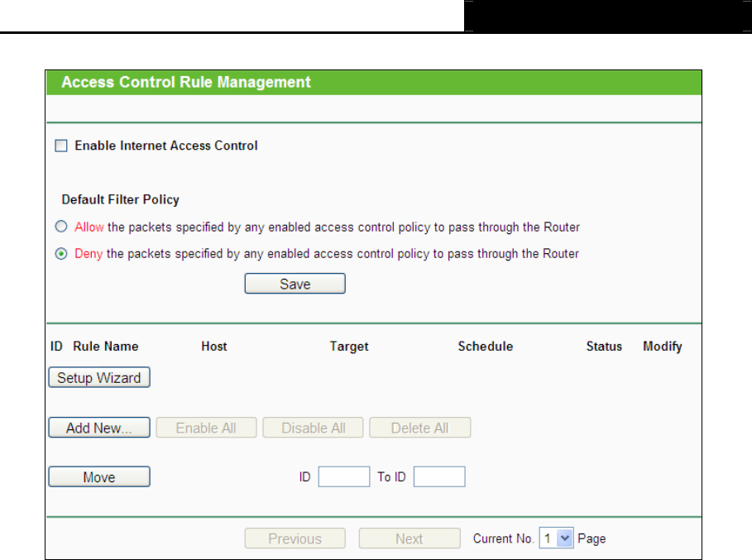This screenshot has width=752, height=560.
Task: Select Deny default filter policy radio
Action: click(x=61, y=253)
